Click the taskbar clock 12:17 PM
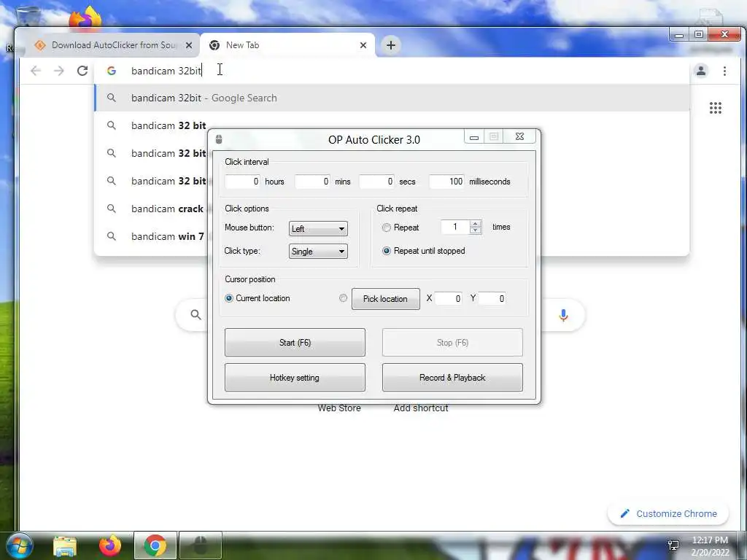This screenshot has width=747, height=560. [x=710, y=540]
